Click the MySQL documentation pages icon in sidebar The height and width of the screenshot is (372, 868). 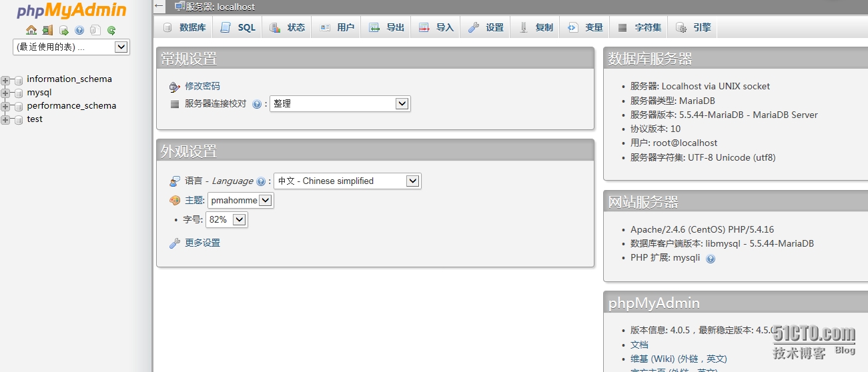[95, 30]
